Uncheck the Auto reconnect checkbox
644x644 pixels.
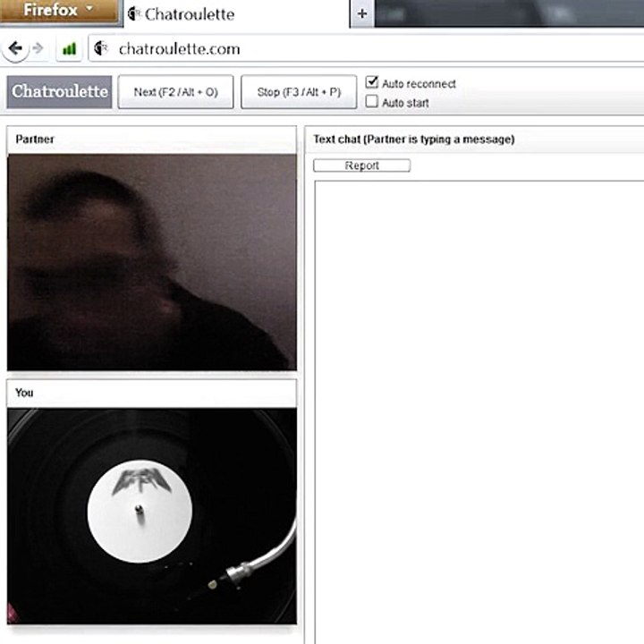(372, 82)
